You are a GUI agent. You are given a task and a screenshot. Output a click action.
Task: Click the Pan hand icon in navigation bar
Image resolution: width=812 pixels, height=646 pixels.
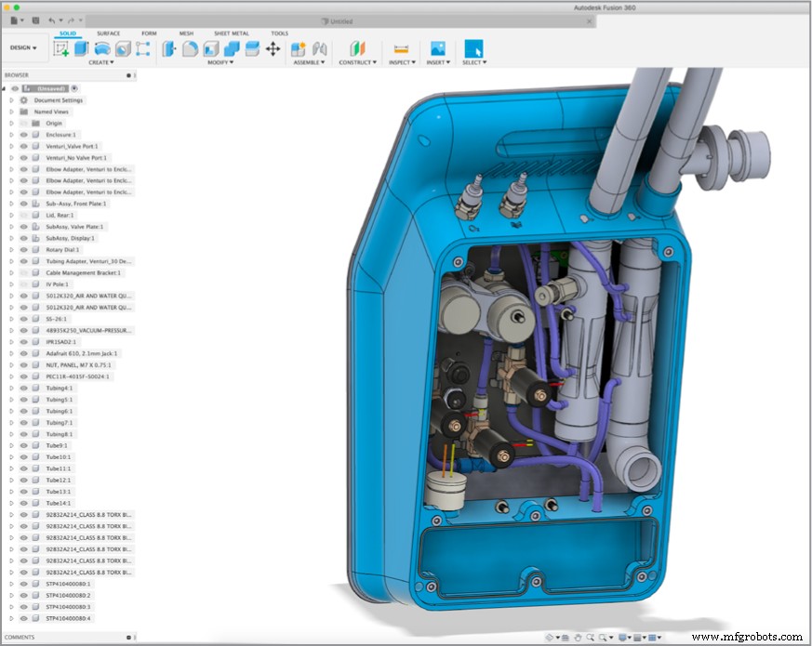[x=578, y=637]
